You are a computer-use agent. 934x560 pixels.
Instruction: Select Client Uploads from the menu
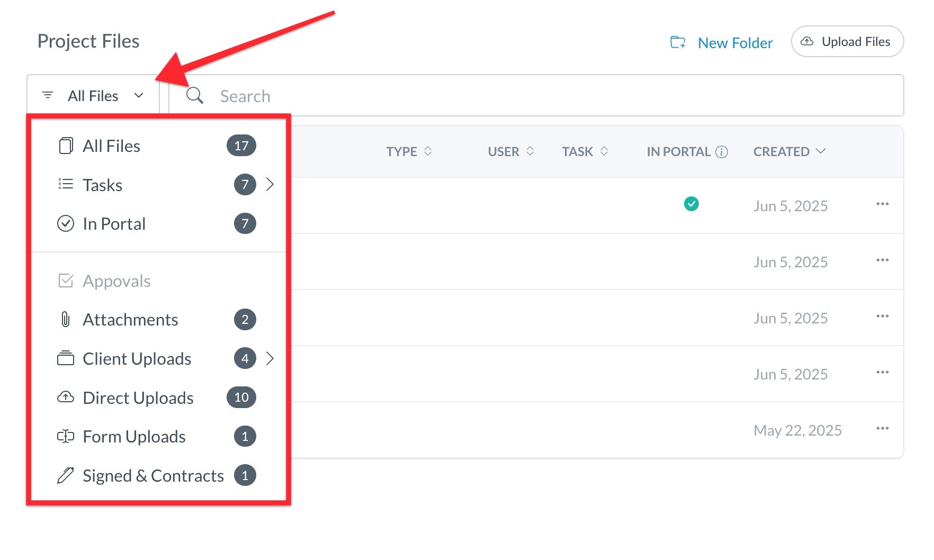pyautogui.click(x=137, y=359)
